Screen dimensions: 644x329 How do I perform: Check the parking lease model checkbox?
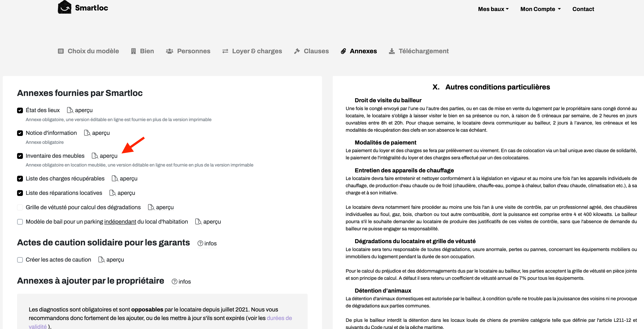click(20, 222)
